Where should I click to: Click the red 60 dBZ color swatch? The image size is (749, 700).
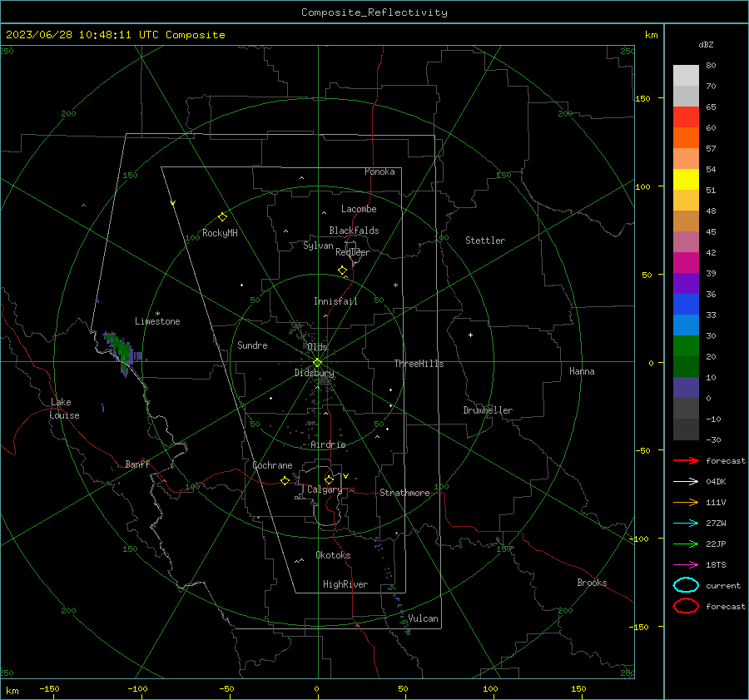click(x=686, y=117)
